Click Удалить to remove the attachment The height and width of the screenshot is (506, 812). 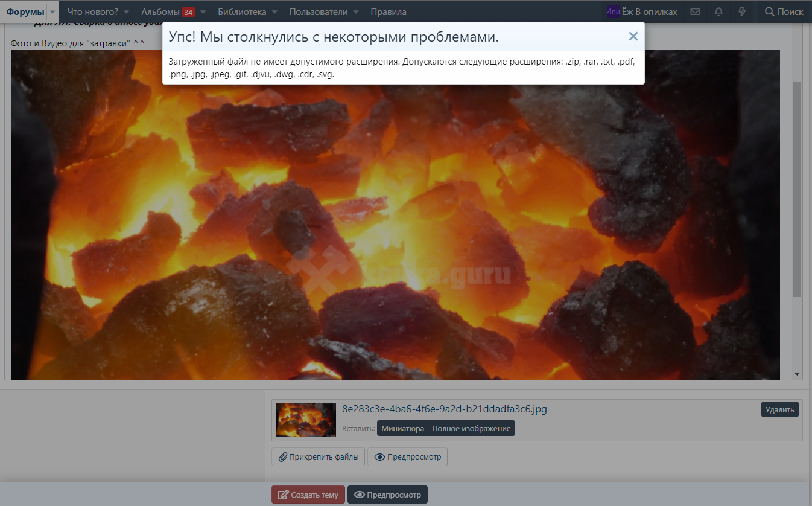pyautogui.click(x=780, y=409)
